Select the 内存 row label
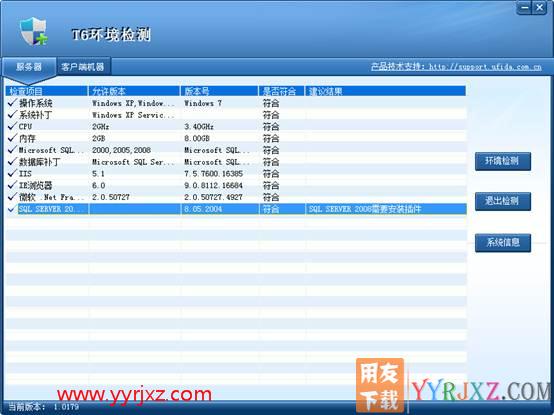 click(x=27, y=138)
